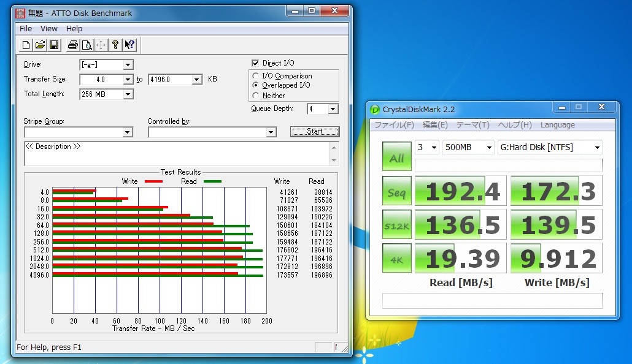
Task: Select the Overlapped I/O radio button
Action: pos(255,85)
